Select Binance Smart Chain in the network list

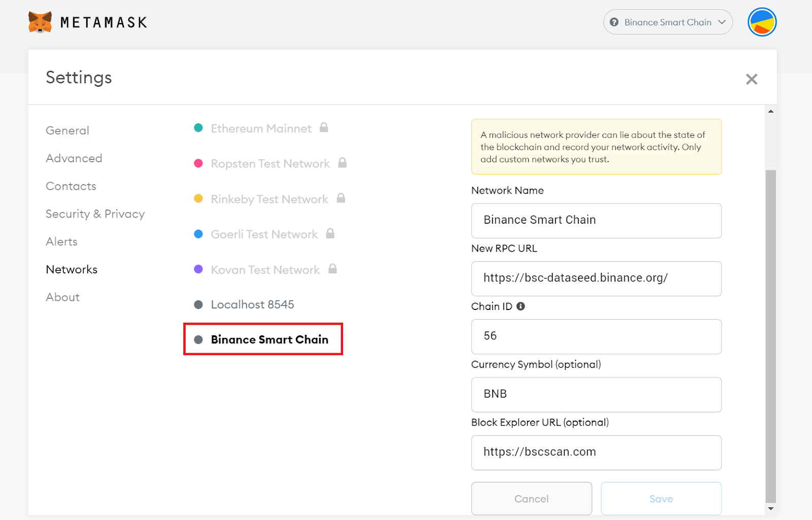[269, 339]
